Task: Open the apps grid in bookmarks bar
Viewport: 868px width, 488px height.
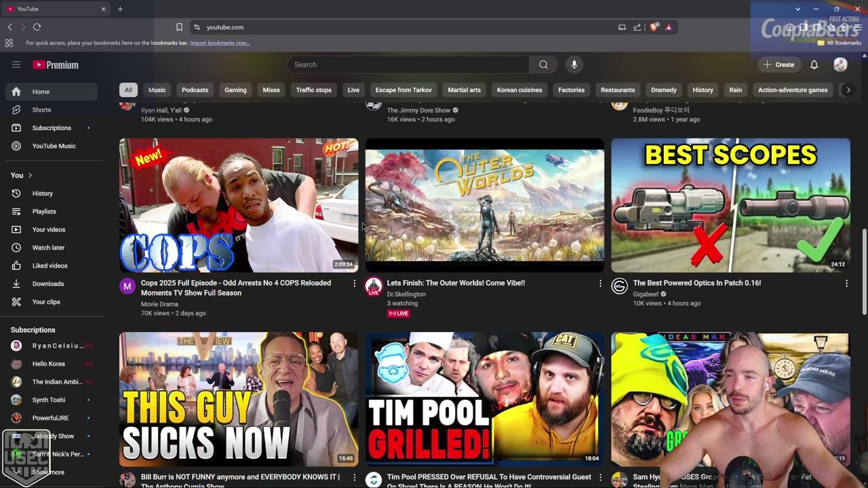Action: coord(9,43)
